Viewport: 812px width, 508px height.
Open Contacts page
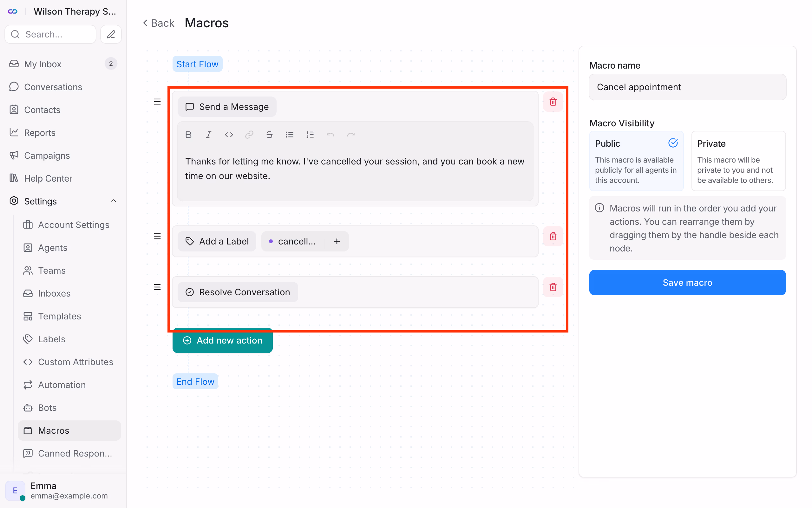63,110
